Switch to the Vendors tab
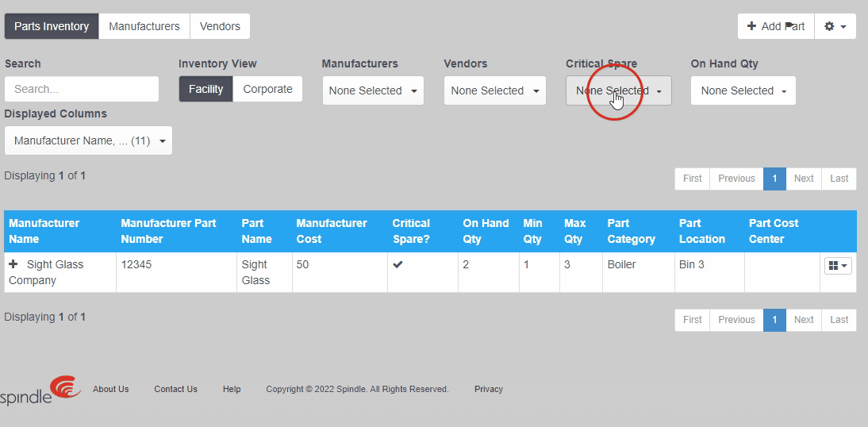This screenshot has width=868, height=427. [x=220, y=26]
